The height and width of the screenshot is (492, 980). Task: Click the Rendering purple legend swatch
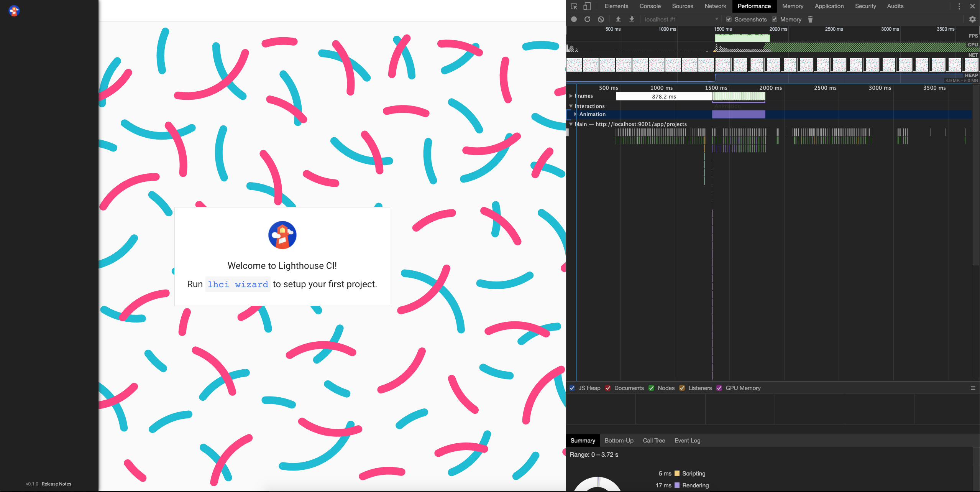point(677,485)
